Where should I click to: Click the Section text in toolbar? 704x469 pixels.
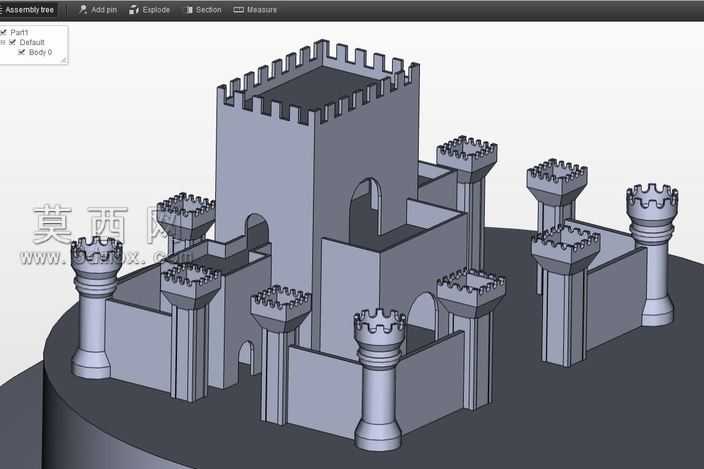[209, 9]
